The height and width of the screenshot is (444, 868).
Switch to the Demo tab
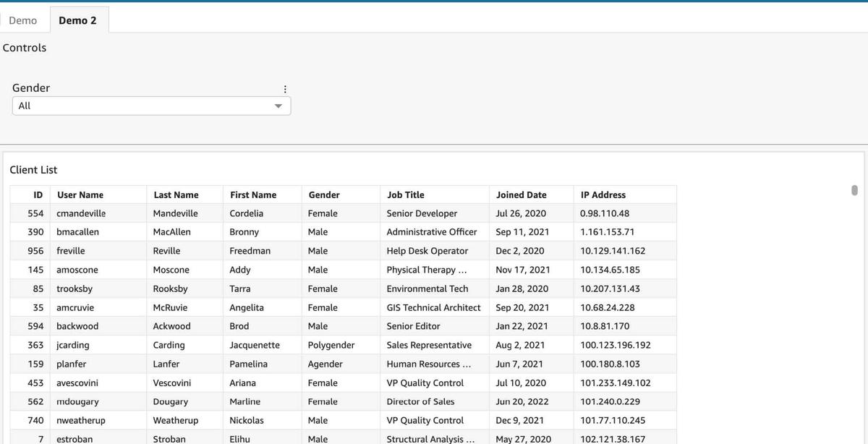click(23, 20)
